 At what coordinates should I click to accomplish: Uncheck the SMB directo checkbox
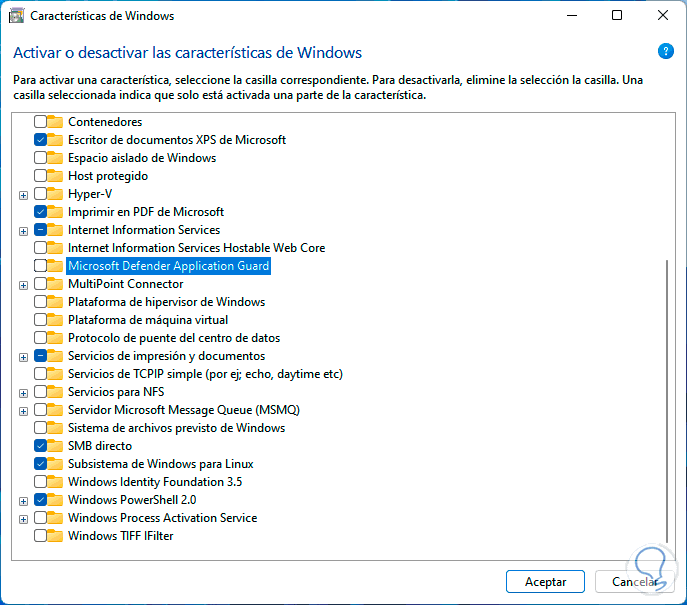pos(40,446)
